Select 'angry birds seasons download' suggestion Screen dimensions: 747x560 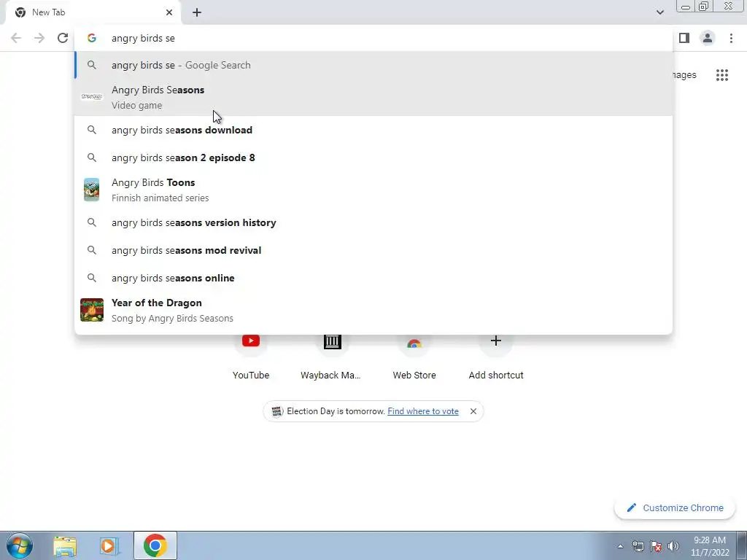tap(373, 130)
